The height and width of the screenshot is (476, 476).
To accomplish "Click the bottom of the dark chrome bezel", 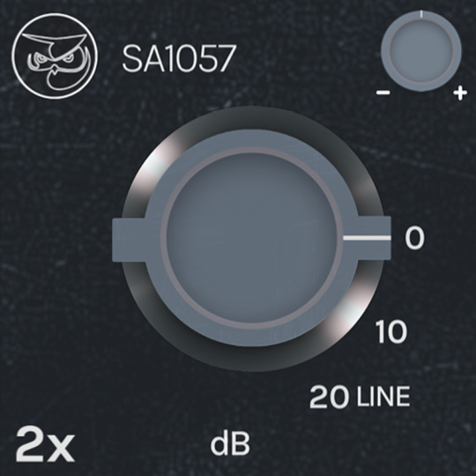I will pos(251,358).
